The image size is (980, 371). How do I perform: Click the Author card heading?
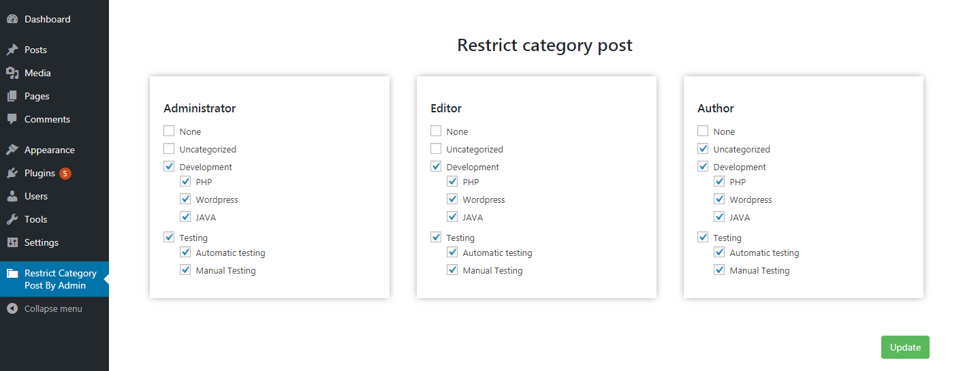click(x=716, y=108)
